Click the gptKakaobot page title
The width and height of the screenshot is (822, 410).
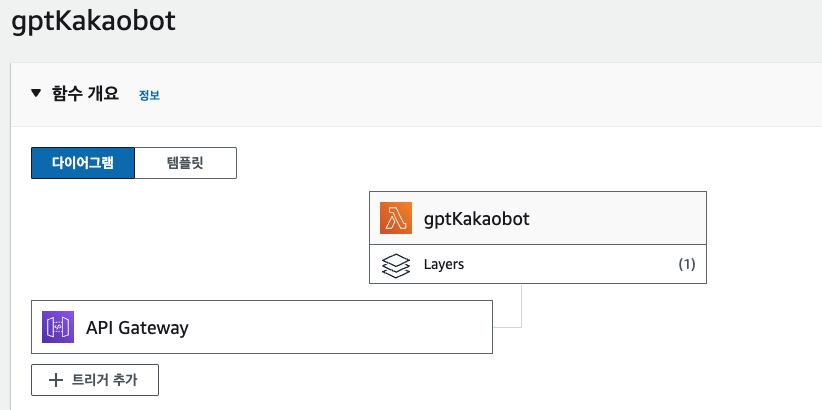[94, 22]
